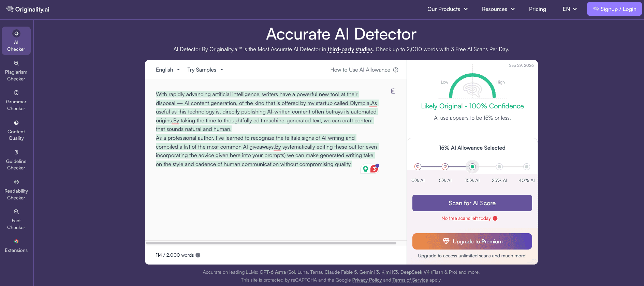This screenshot has width=644, height=286.
Task: Open the GPT-6 Astra link
Action: 273,272
